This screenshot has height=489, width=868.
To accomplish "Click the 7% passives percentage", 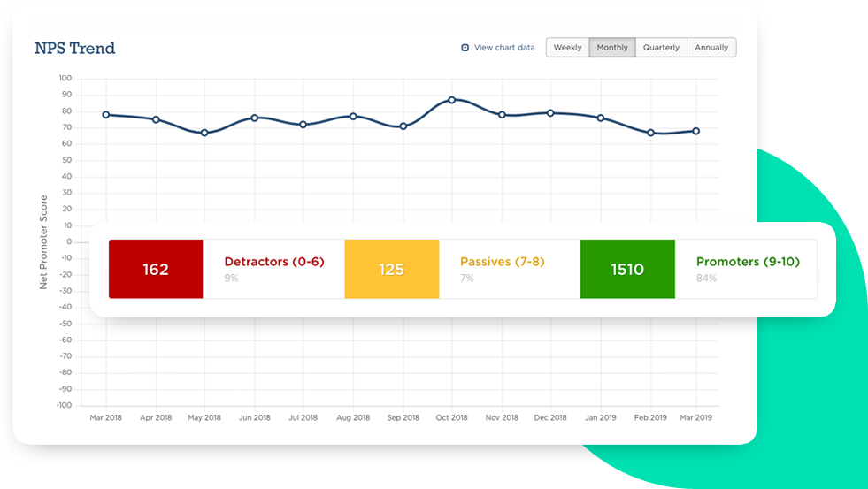I will [467, 279].
